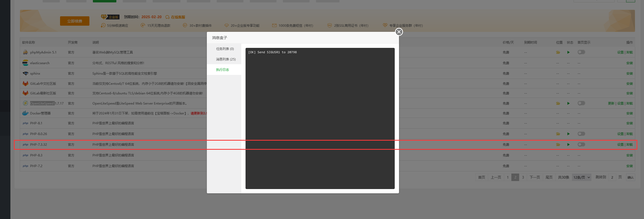This screenshot has height=219, width=644.
Task: Click the GitLab最新社区版 fox icon
Action: [25, 93]
